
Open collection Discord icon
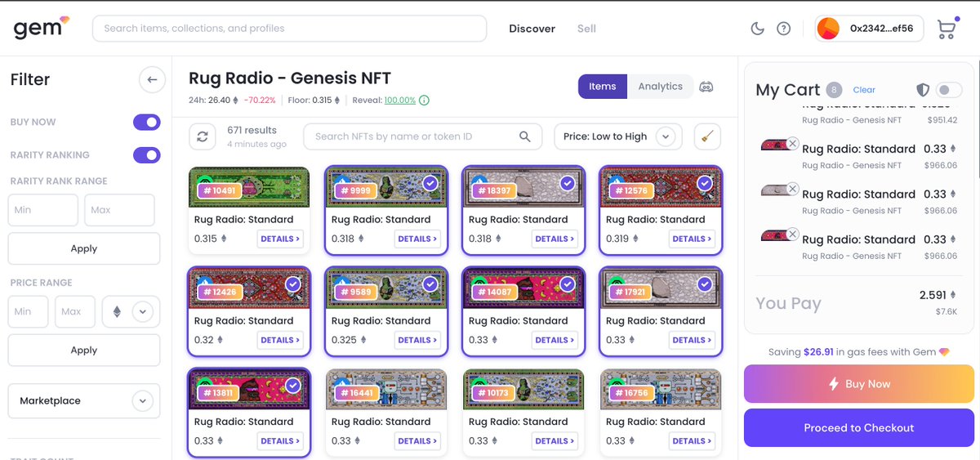click(x=706, y=87)
